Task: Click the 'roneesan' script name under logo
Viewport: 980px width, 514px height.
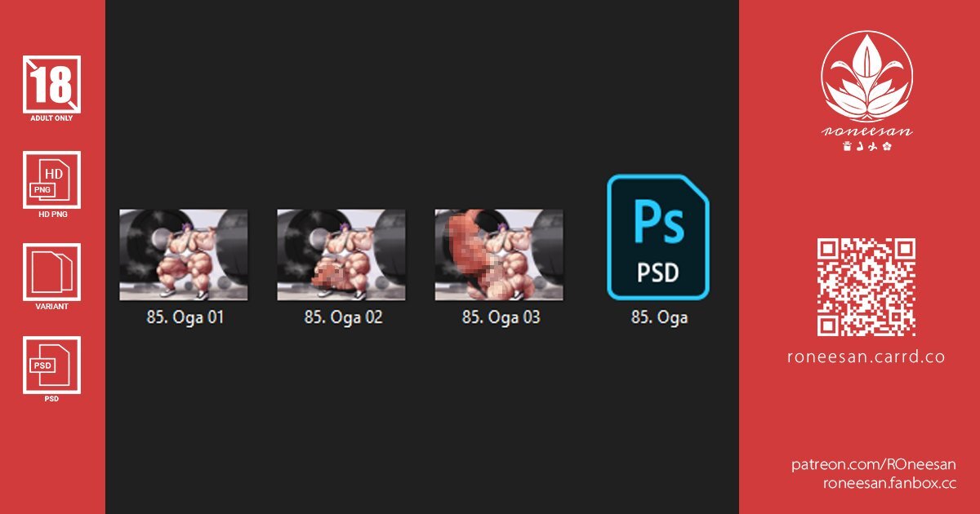Action: tap(866, 132)
